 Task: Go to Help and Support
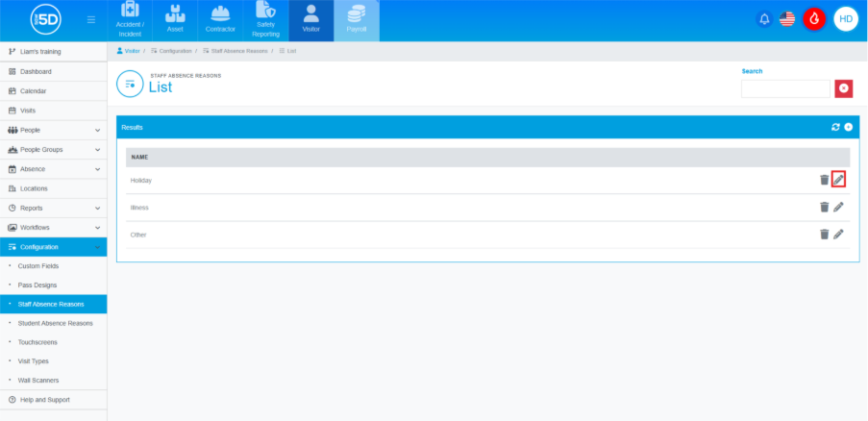coord(44,399)
